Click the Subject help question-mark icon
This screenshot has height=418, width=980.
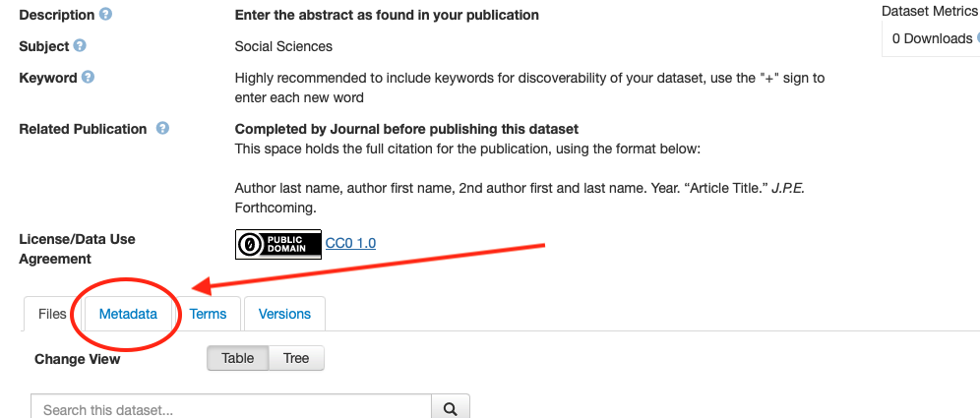80,45
